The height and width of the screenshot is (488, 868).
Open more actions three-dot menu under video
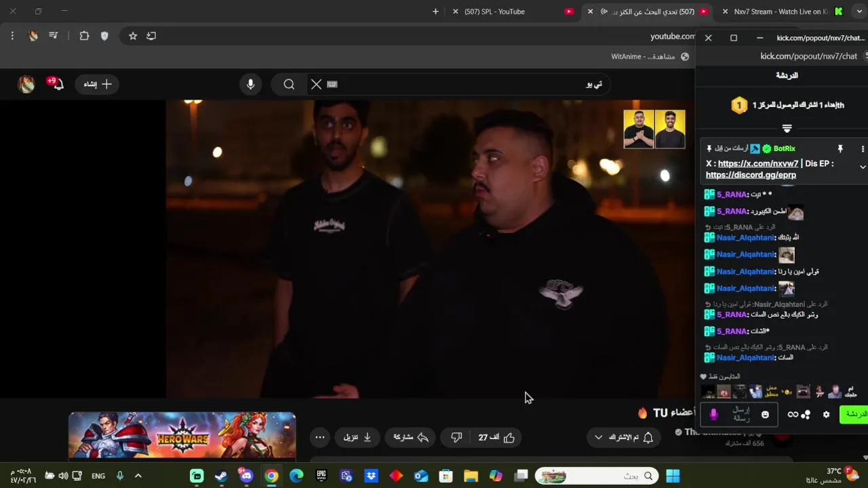tap(320, 437)
